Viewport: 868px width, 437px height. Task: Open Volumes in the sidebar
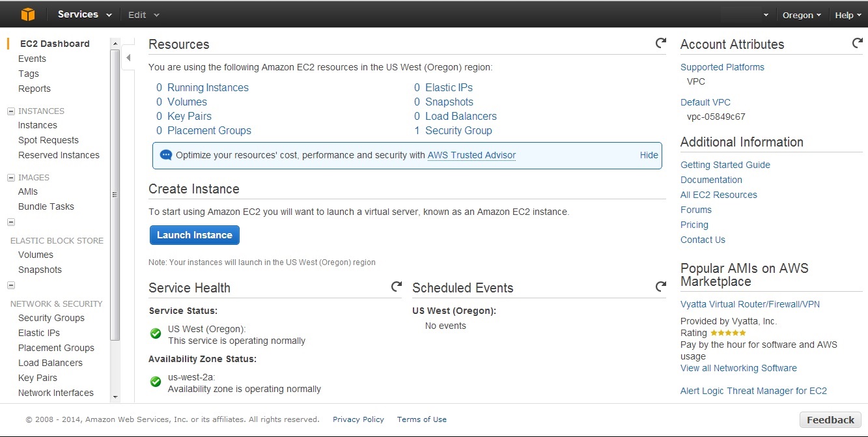pos(36,255)
